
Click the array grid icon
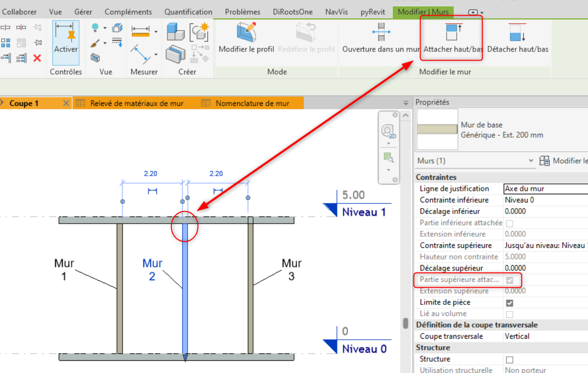(6, 43)
